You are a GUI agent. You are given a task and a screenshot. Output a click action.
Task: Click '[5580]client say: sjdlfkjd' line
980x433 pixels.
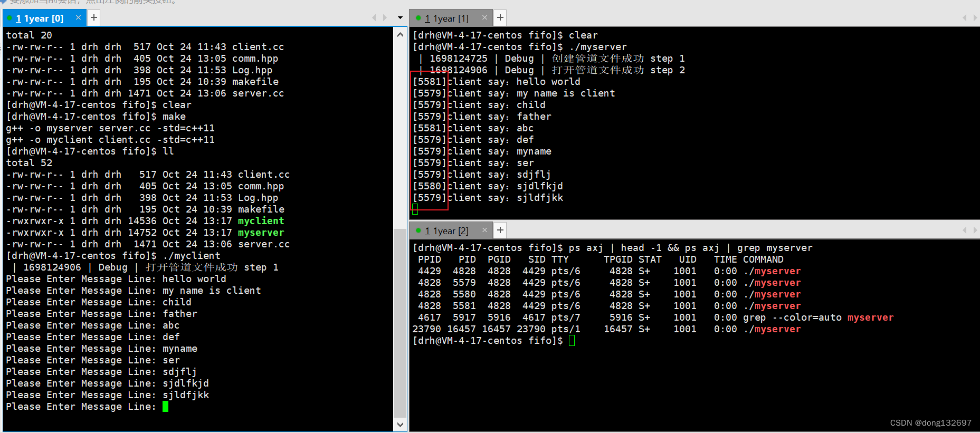pyautogui.click(x=488, y=186)
